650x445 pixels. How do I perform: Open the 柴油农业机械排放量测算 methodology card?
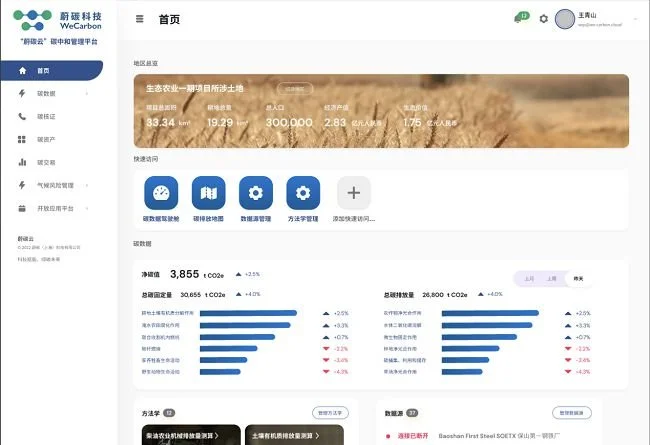pyautogui.click(x=187, y=436)
